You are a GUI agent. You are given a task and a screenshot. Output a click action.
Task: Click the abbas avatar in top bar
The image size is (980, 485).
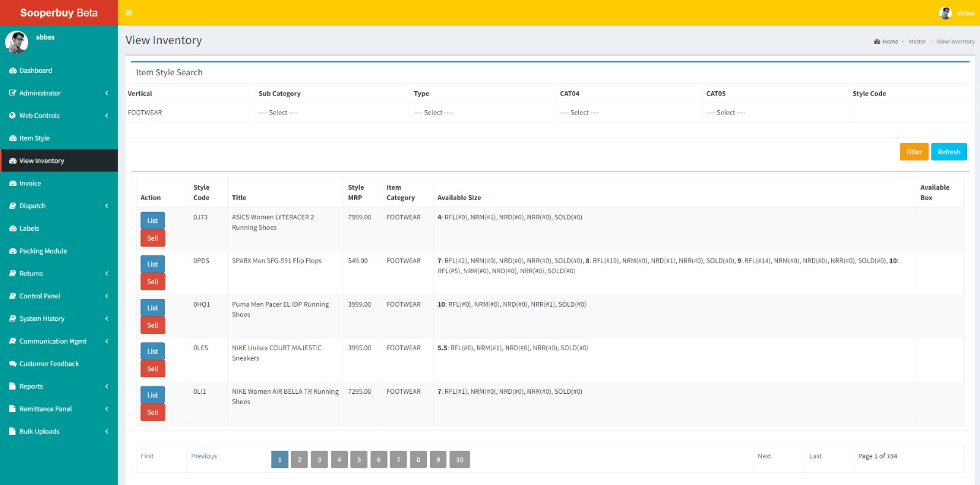pyautogui.click(x=945, y=13)
